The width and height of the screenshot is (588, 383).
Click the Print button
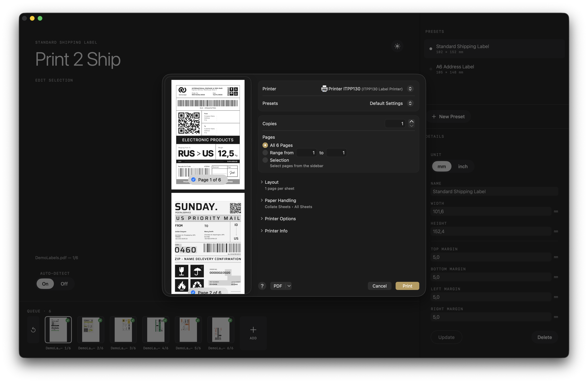[x=407, y=286]
